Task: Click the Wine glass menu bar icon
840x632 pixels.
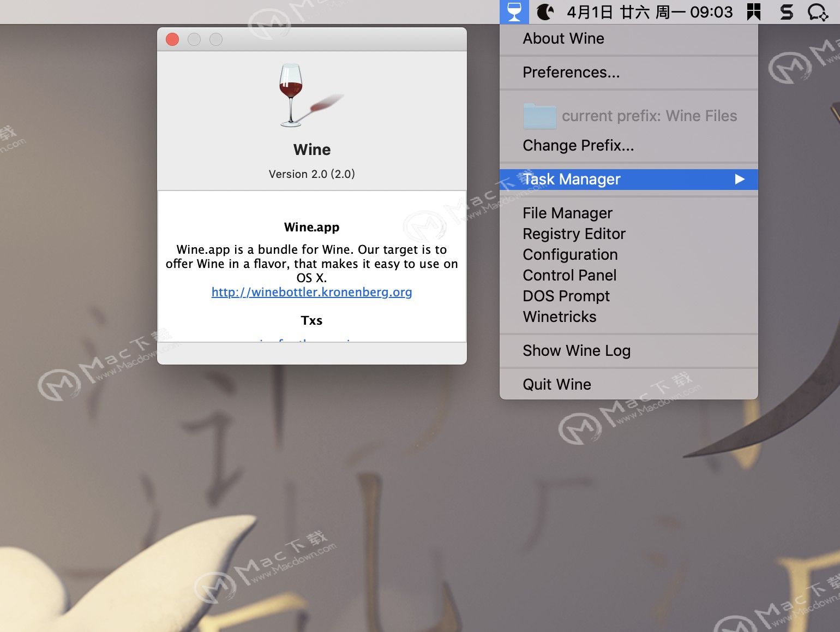Action: pyautogui.click(x=514, y=11)
